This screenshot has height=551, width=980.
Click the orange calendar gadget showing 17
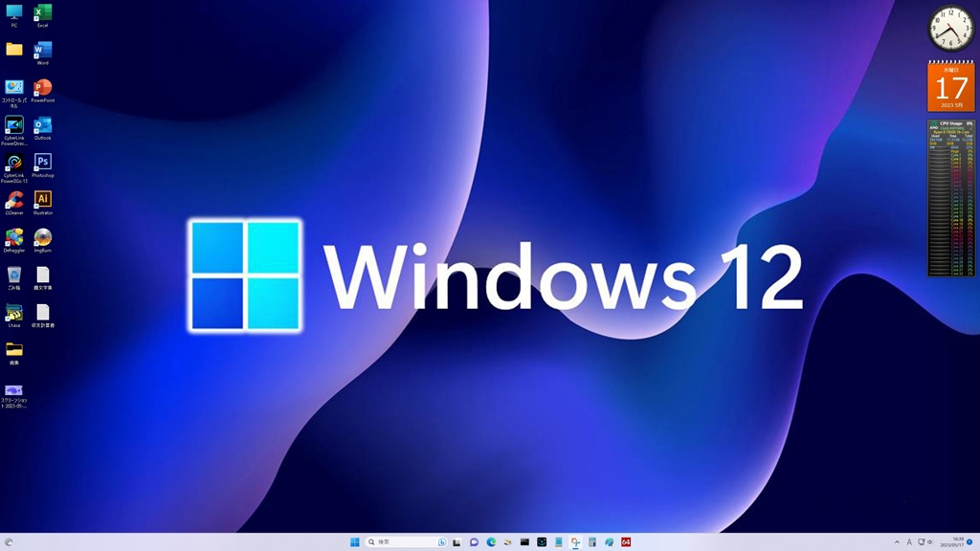950,85
